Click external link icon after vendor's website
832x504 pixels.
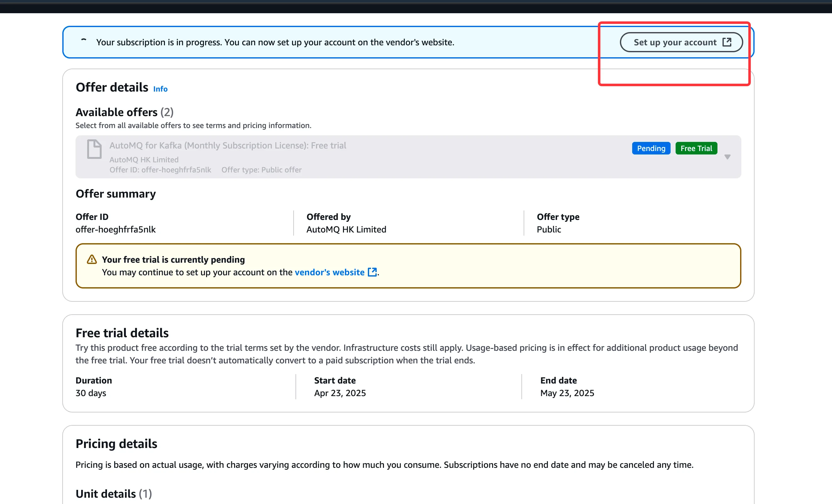pyautogui.click(x=372, y=272)
